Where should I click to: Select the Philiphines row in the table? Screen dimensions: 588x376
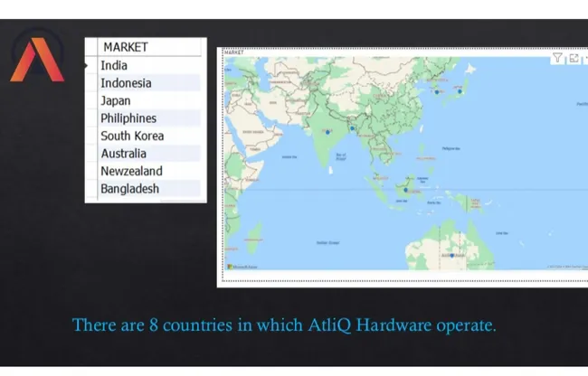pyautogui.click(x=149, y=118)
